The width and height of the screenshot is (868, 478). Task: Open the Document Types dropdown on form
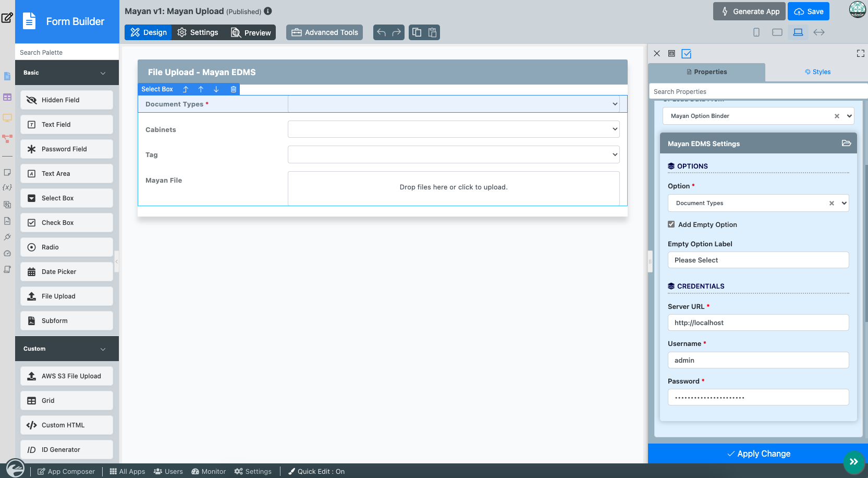click(x=454, y=104)
